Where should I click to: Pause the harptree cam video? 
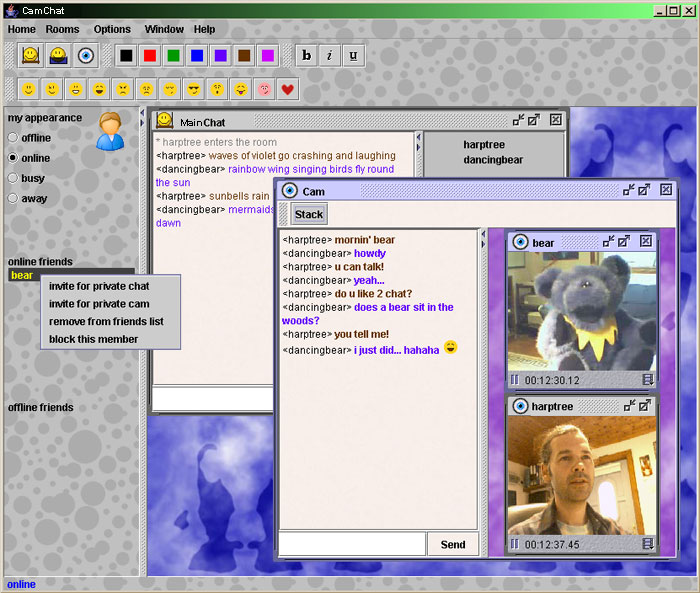[514, 544]
